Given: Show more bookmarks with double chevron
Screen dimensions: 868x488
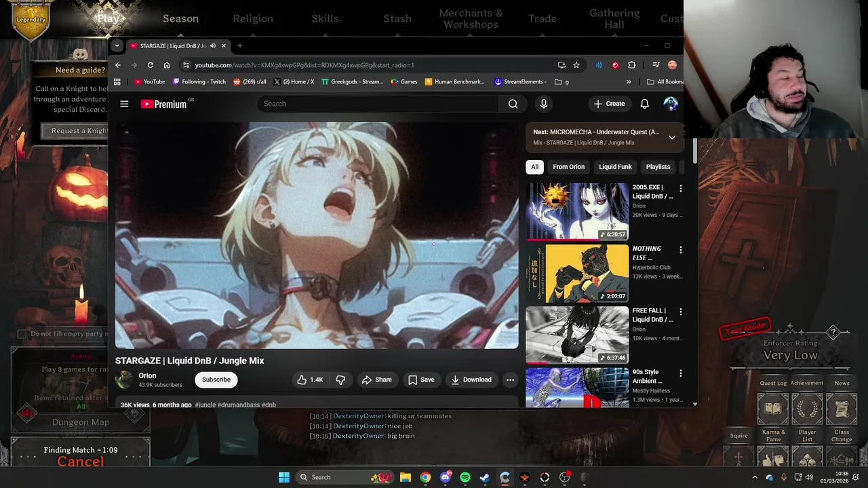Looking at the screenshot, I should click(628, 81).
